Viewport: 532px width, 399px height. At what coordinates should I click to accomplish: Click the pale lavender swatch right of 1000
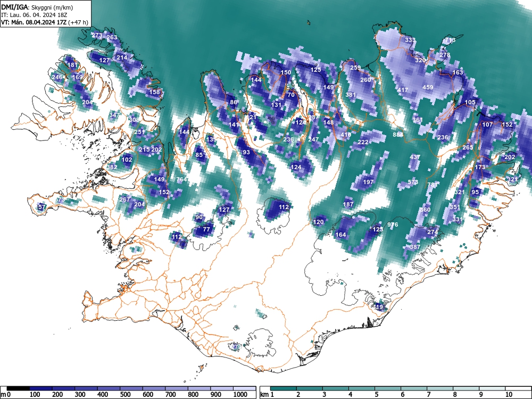(x=245, y=388)
